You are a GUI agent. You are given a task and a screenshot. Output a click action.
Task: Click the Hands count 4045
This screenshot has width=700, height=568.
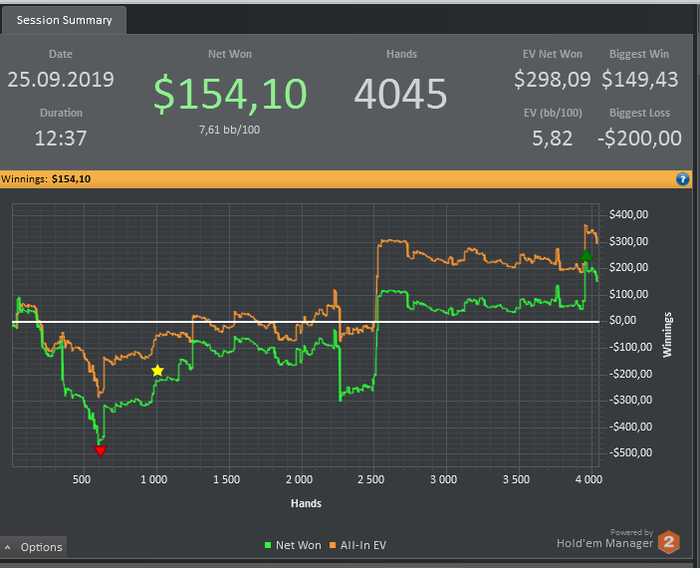(x=400, y=94)
